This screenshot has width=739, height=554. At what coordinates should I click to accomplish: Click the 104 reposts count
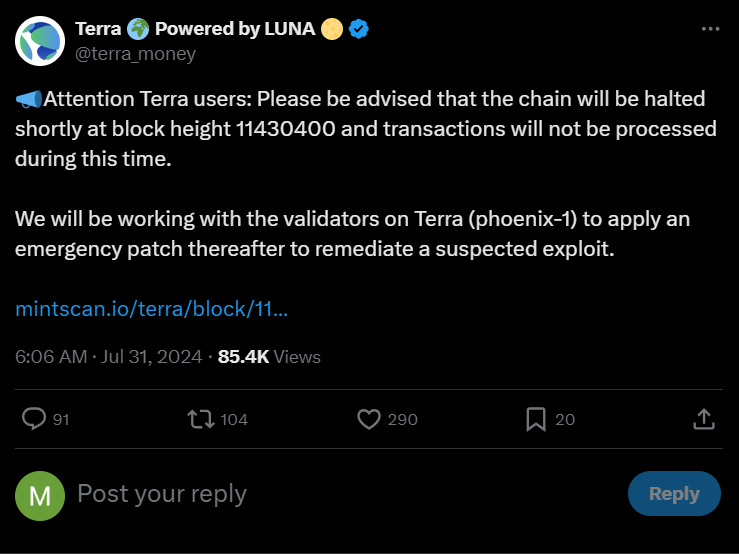pyautogui.click(x=234, y=420)
